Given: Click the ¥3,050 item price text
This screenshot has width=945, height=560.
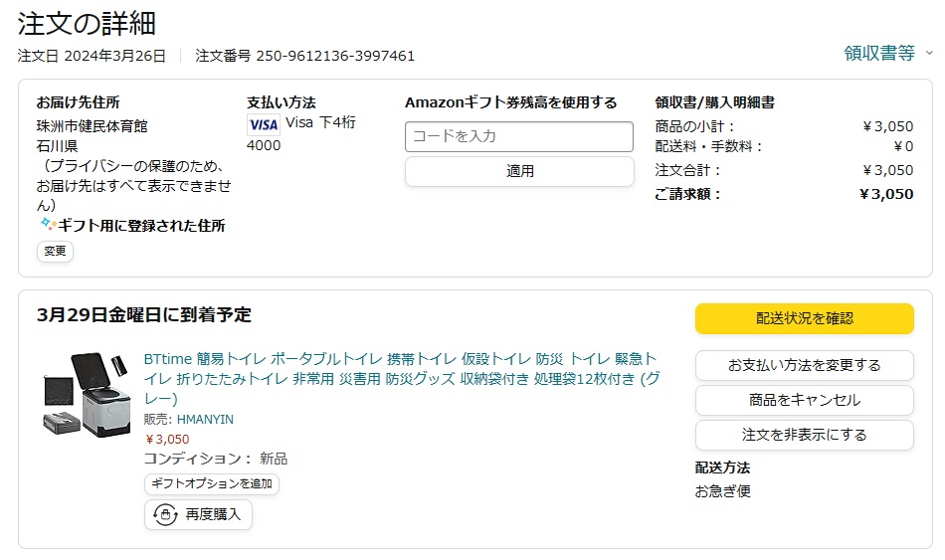Looking at the screenshot, I should pyautogui.click(x=167, y=440).
